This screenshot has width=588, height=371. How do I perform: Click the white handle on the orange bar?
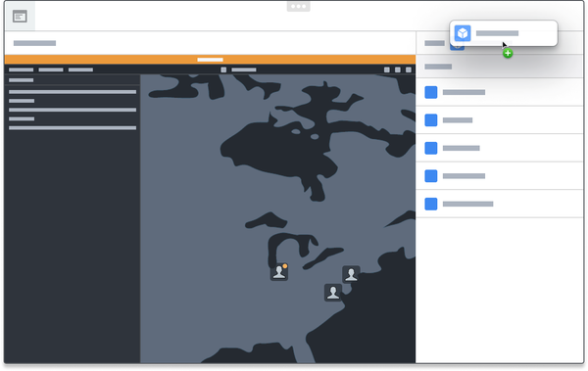210,60
